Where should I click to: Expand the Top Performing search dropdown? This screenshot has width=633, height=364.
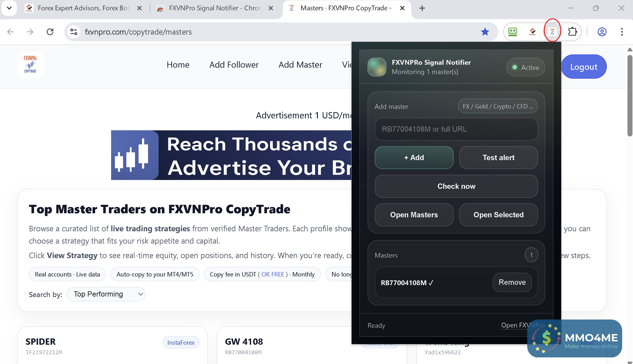106,294
